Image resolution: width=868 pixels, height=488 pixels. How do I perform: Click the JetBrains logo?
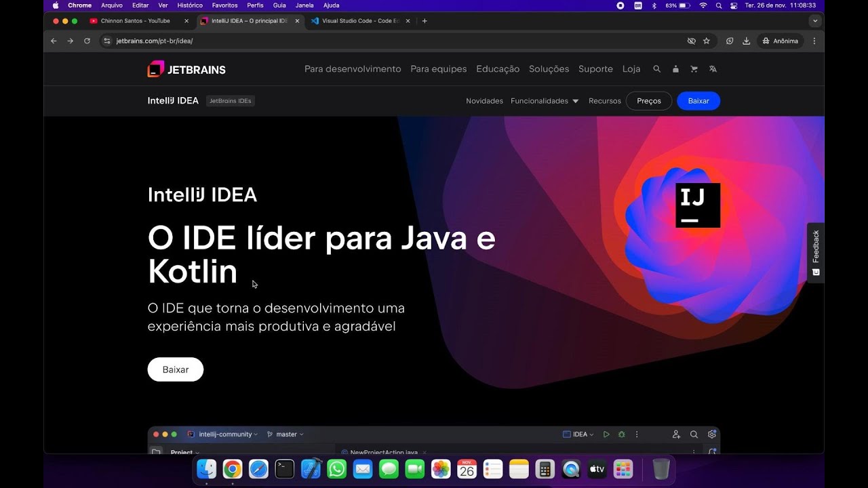pyautogui.click(x=186, y=69)
